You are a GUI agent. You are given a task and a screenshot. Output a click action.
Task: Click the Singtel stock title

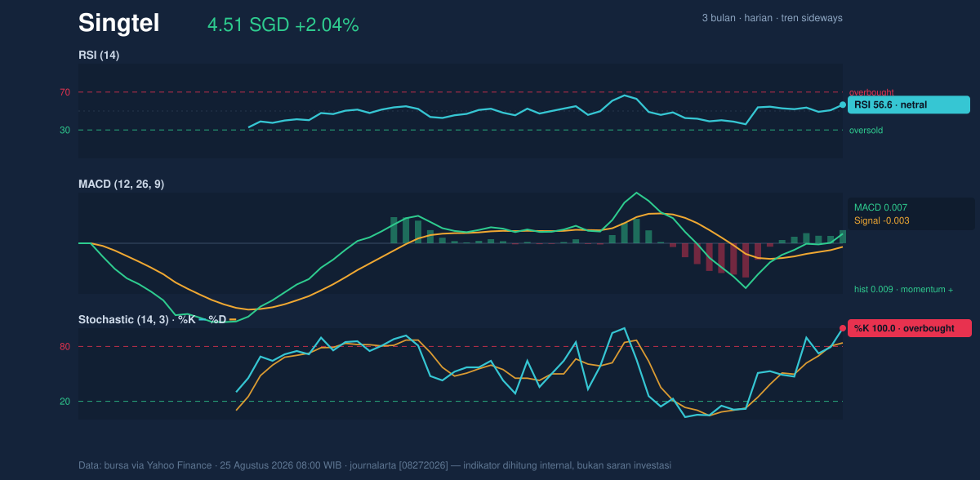point(118,24)
